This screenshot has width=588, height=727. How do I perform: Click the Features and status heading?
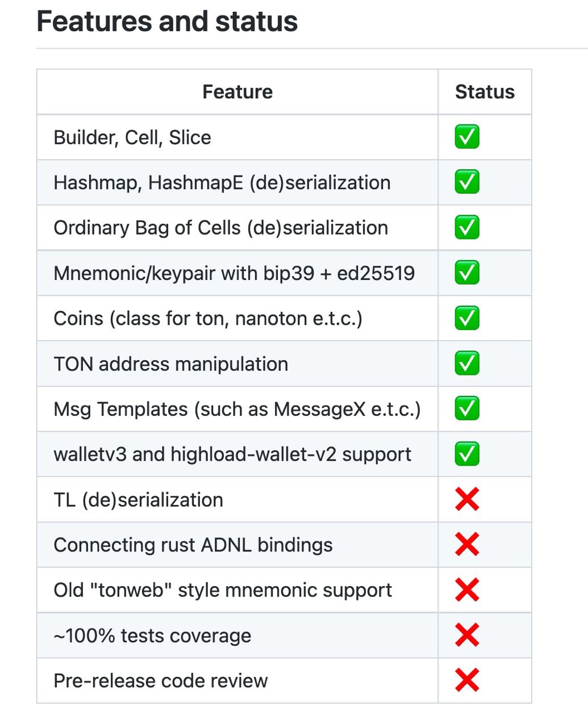(x=167, y=22)
